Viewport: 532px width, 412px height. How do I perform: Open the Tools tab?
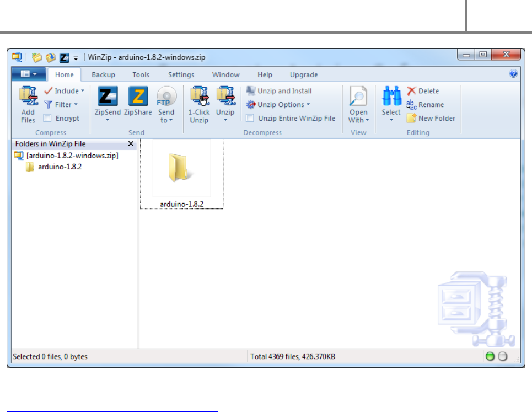(x=141, y=74)
